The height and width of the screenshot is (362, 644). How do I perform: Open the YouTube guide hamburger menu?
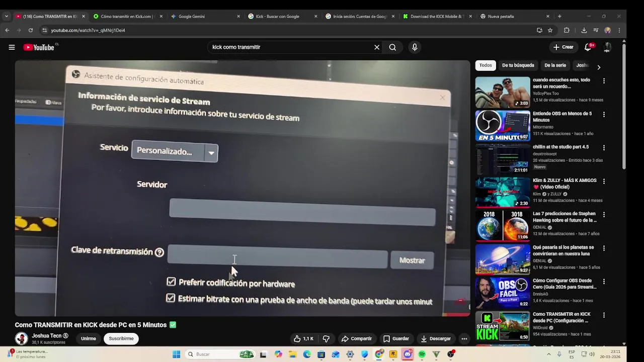pos(12,47)
